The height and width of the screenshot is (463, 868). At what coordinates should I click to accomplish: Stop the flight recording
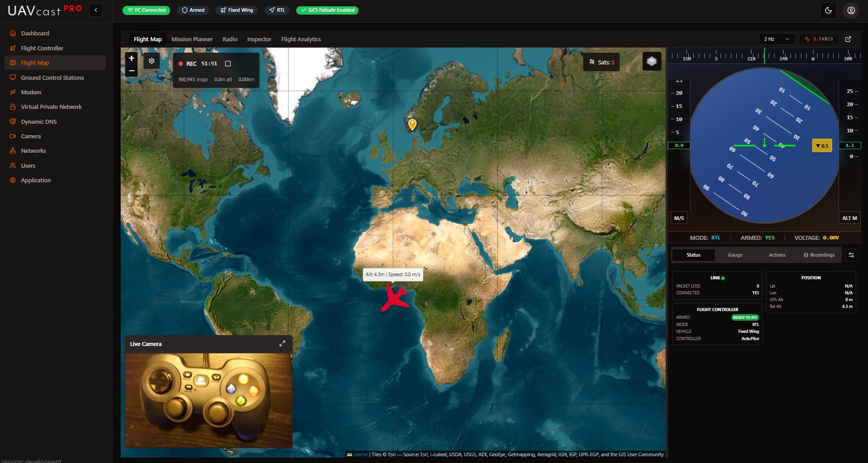(x=228, y=64)
